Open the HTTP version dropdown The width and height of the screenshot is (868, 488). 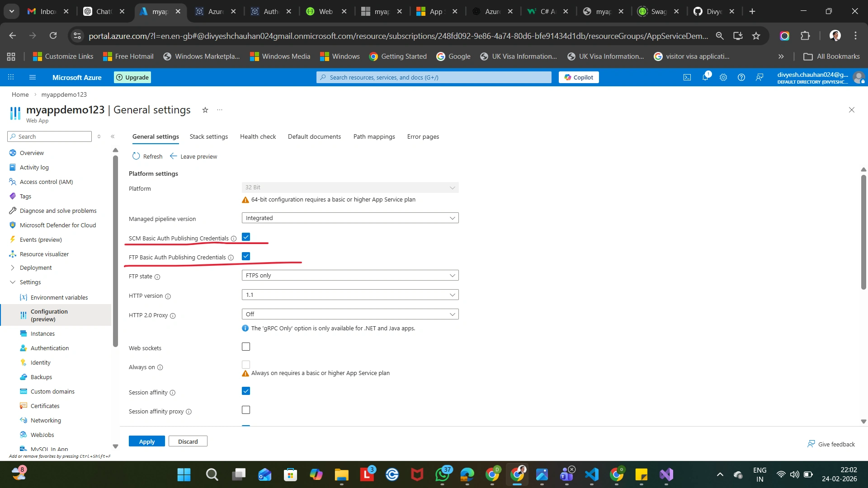tap(350, 295)
